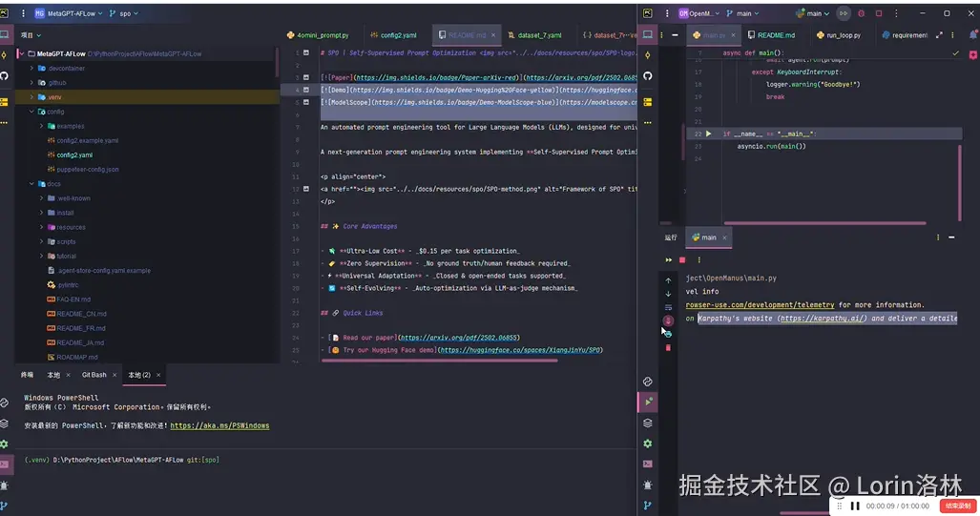Open README.md tab in OpenManus window

click(771, 35)
